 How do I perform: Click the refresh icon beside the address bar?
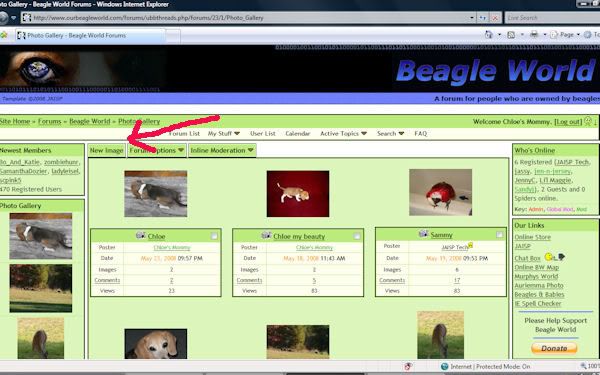point(483,18)
